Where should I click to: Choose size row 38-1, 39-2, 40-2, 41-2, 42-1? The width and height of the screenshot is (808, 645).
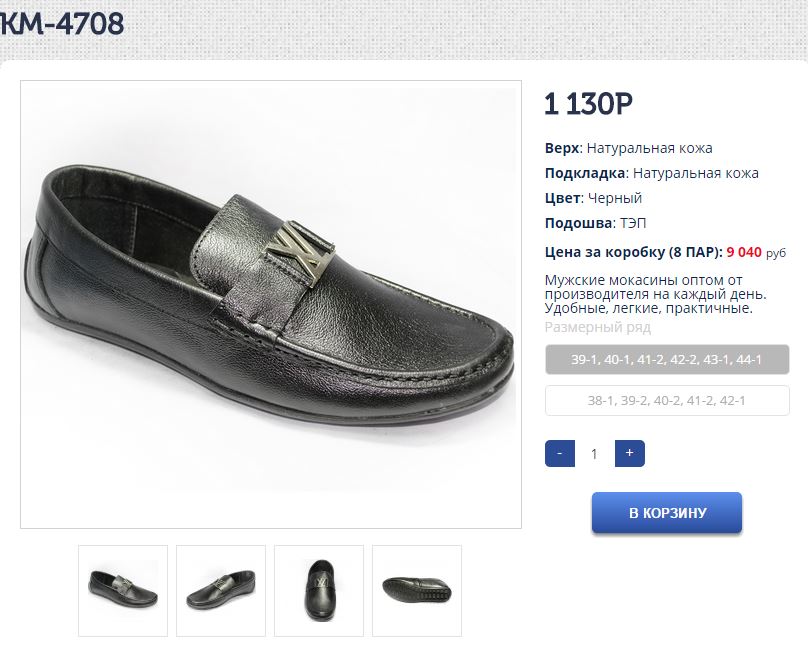(x=667, y=401)
